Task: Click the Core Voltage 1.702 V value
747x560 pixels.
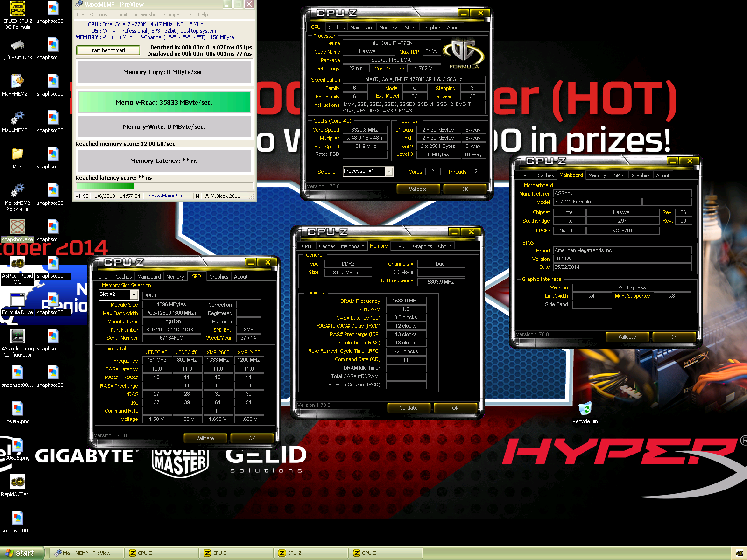Action: 424,69
